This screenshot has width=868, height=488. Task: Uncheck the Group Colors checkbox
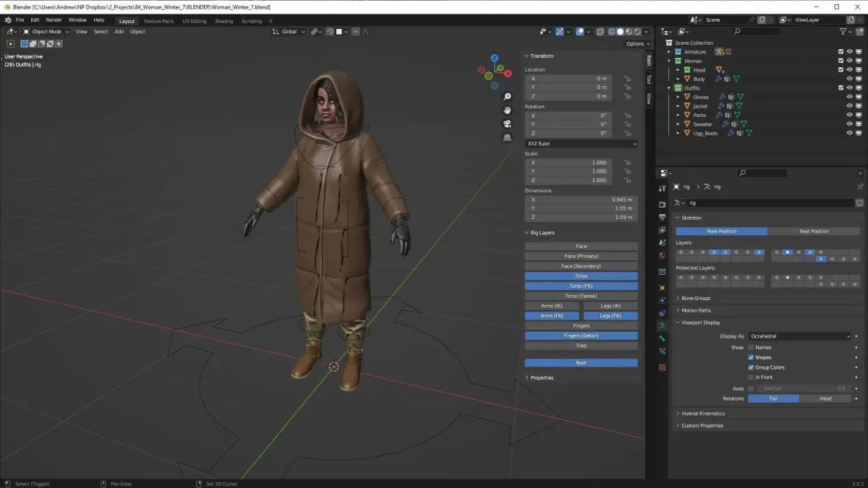751,367
